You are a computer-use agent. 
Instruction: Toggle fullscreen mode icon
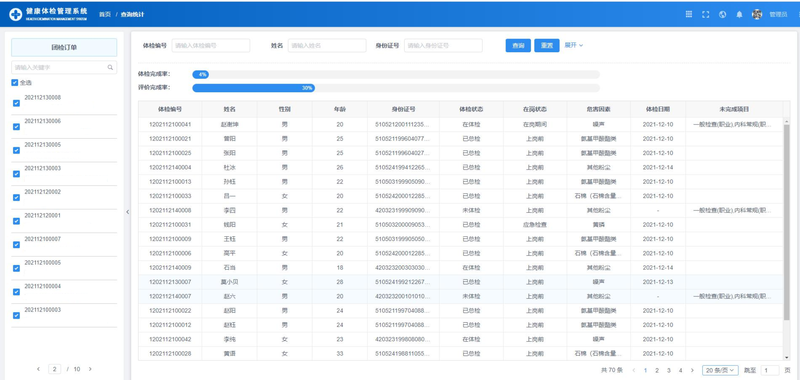tap(706, 14)
